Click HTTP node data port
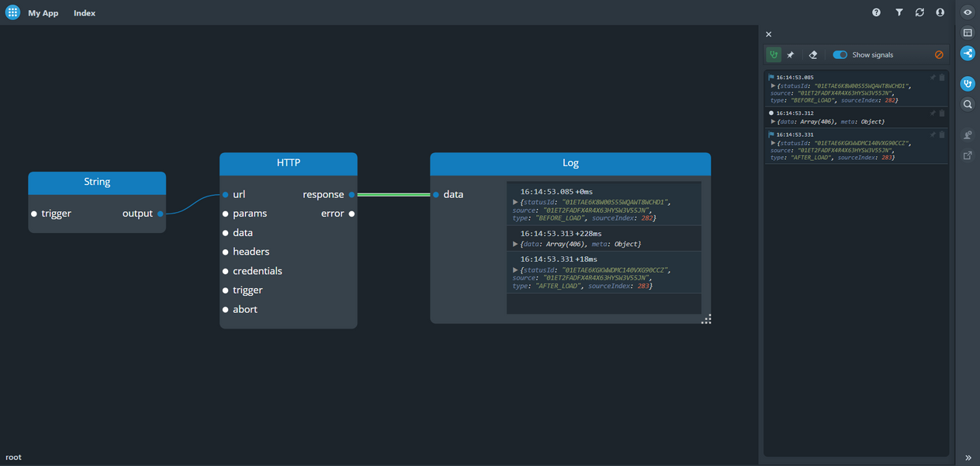 [226, 233]
